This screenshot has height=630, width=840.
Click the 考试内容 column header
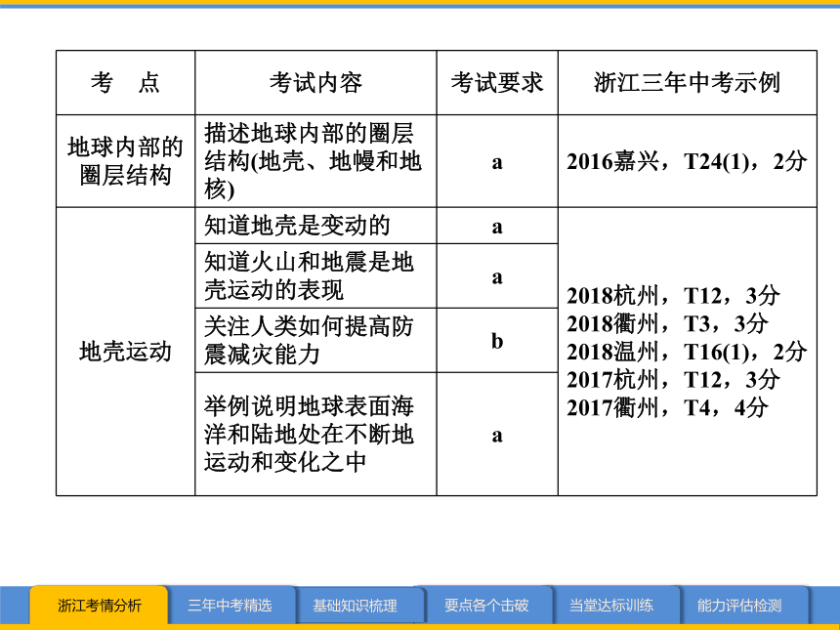[315, 82]
